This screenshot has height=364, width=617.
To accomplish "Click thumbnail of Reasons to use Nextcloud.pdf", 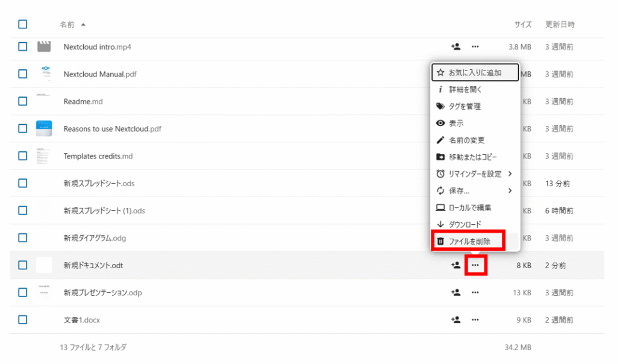I will 44,128.
